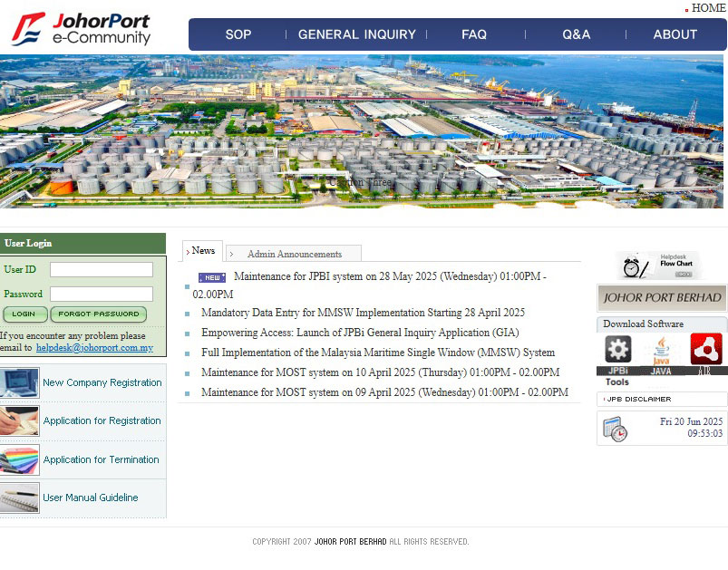
Task: Focus the User ID input field
Action: coord(102,270)
